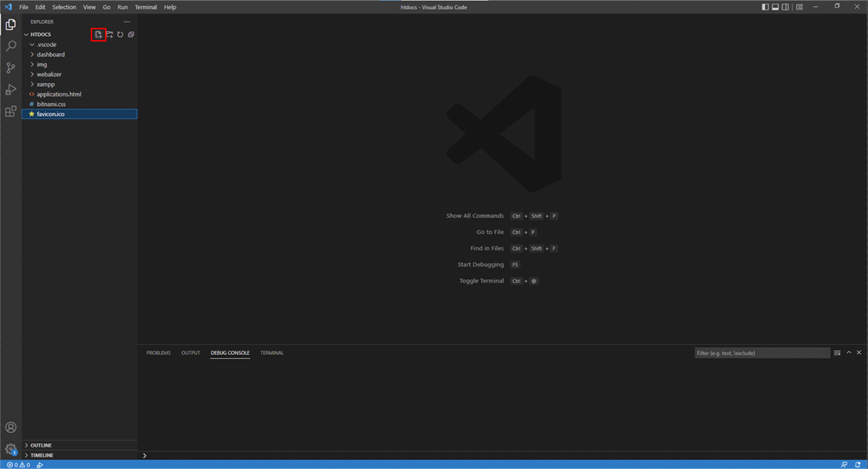This screenshot has height=469, width=868.
Task: Expand the img folder
Action: [32, 64]
